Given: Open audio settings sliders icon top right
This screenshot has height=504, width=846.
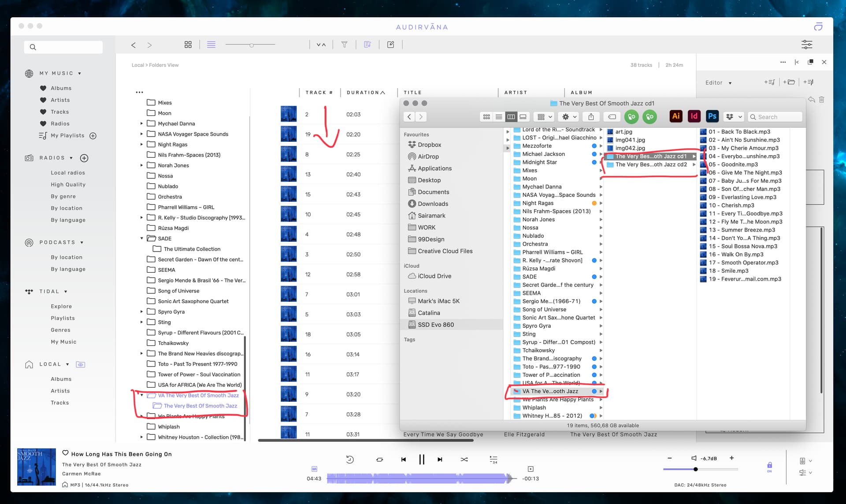Looking at the screenshot, I should (806, 44).
